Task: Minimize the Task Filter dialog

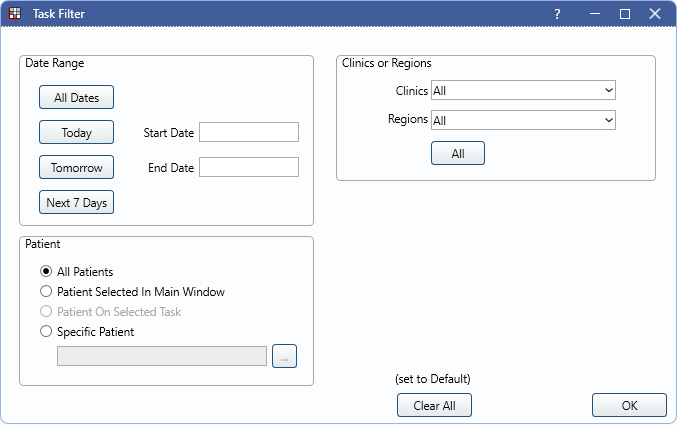Action: click(594, 14)
